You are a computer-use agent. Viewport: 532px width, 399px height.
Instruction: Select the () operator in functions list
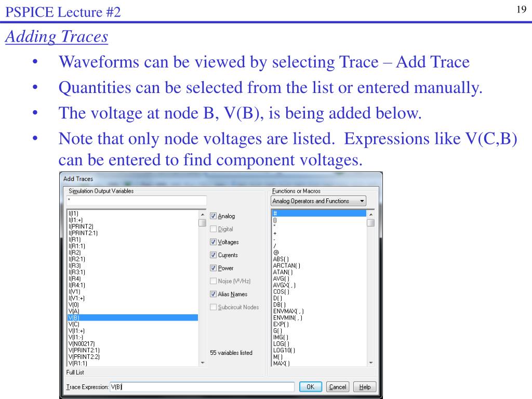coord(275,220)
